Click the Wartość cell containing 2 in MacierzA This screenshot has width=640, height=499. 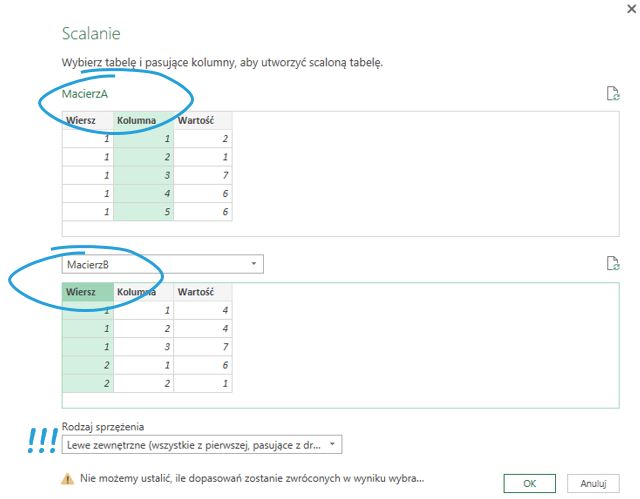203,140
